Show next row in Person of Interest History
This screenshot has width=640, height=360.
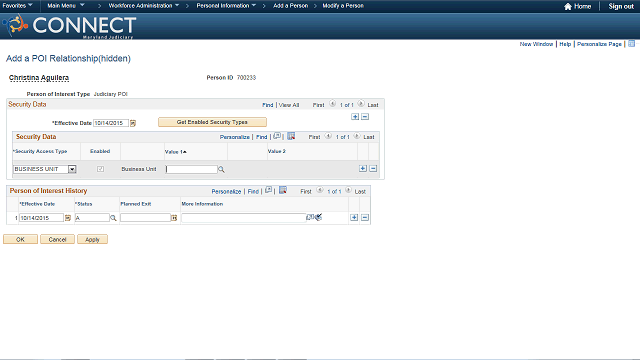pyautogui.click(x=348, y=190)
